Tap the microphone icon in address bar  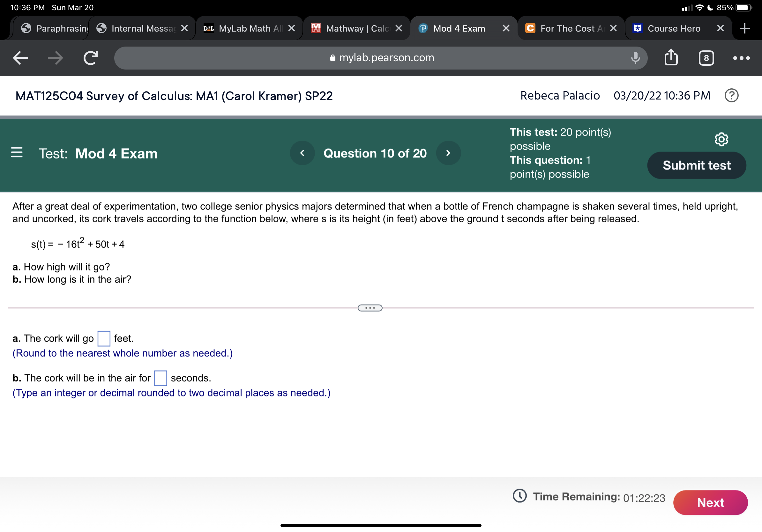pyautogui.click(x=635, y=58)
